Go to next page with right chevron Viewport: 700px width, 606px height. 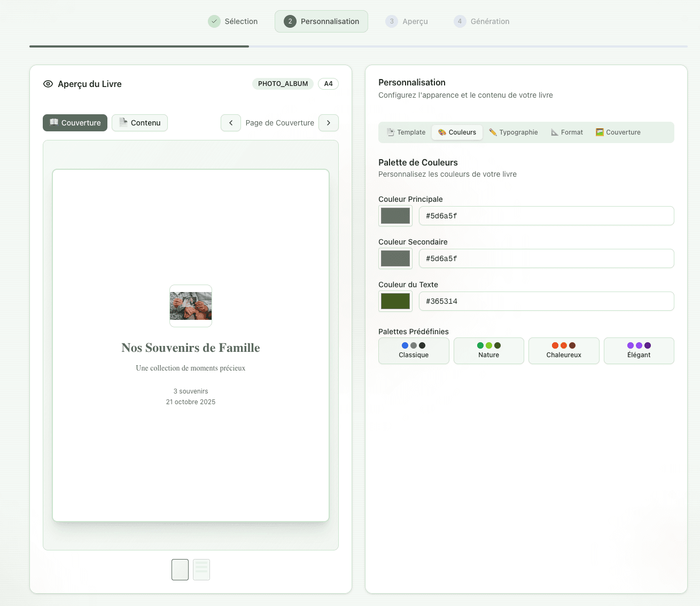tap(329, 123)
